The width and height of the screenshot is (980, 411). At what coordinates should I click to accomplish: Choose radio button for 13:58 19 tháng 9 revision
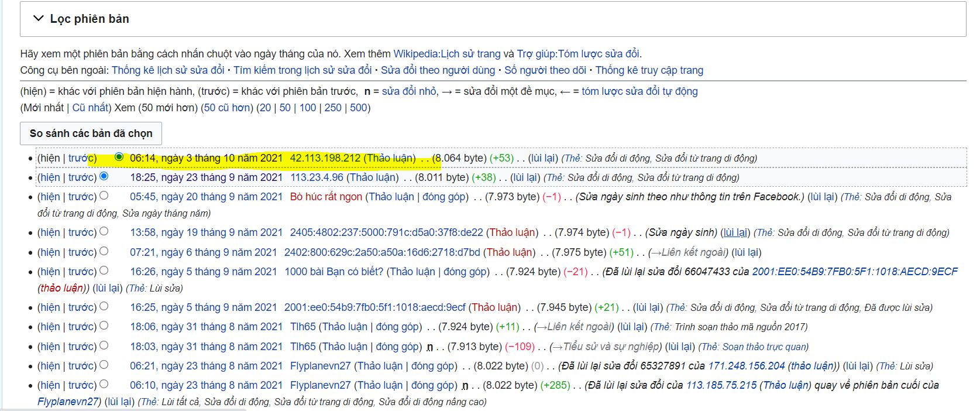[104, 231]
